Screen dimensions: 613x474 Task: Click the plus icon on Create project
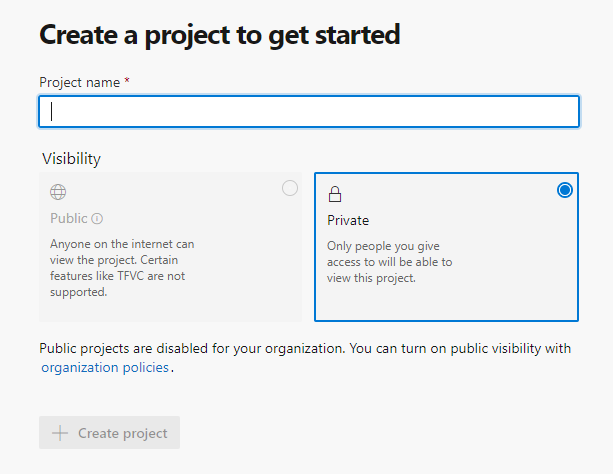pyautogui.click(x=60, y=433)
